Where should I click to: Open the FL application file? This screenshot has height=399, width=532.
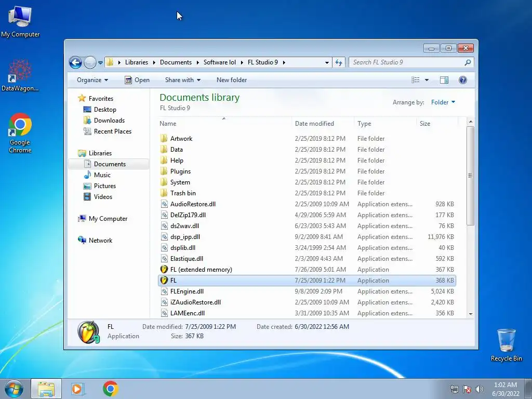pyautogui.click(x=307, y=280)
